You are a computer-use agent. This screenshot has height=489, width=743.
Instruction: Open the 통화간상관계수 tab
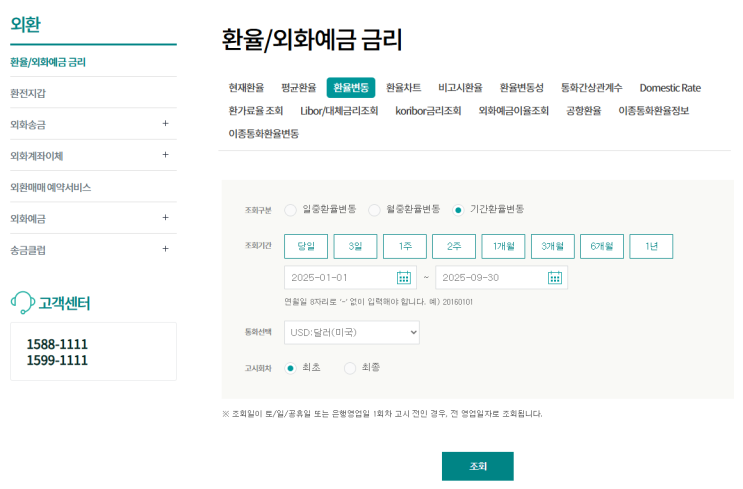point(591,88)
